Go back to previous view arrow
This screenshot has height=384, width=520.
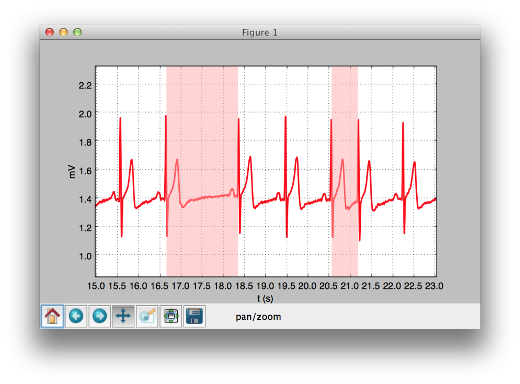pos(76,316)
